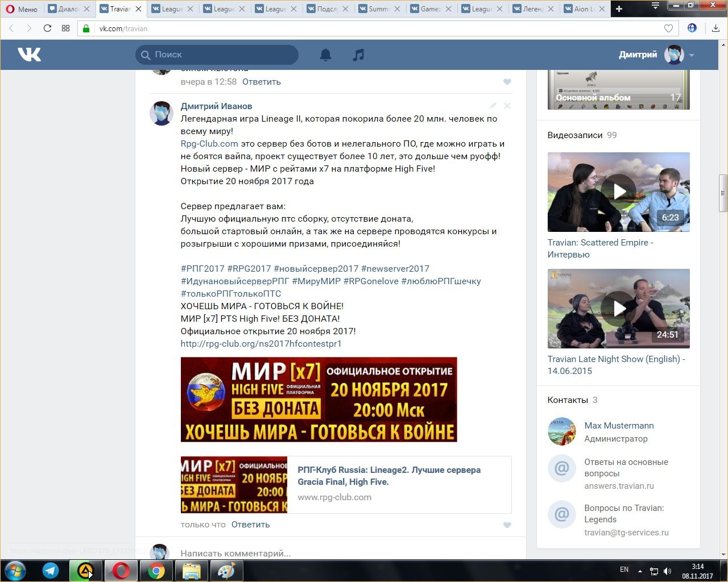Open Travian: Scattered Empire - Интервью title
This screenshot has width=728, height=582.
pos(601,248)
